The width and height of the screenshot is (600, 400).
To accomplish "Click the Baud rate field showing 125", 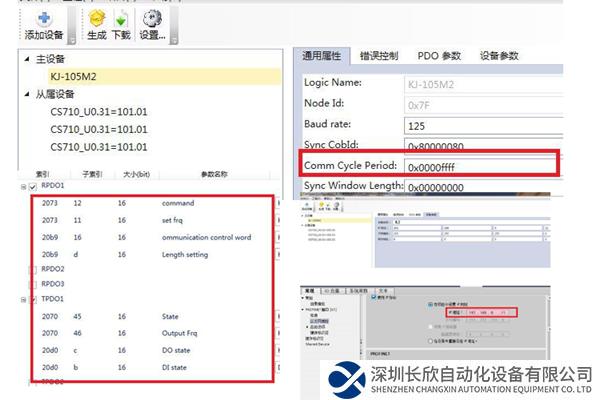I will [x=474, y=125].
